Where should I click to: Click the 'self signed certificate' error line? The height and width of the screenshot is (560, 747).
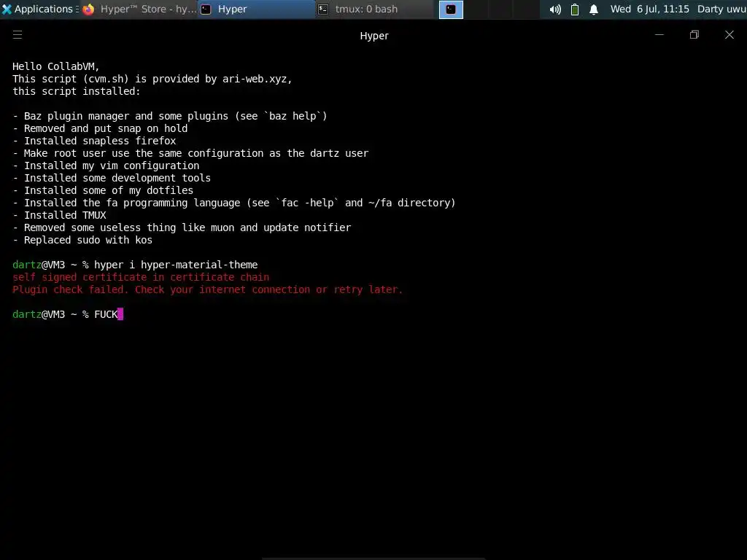(141, 277)
